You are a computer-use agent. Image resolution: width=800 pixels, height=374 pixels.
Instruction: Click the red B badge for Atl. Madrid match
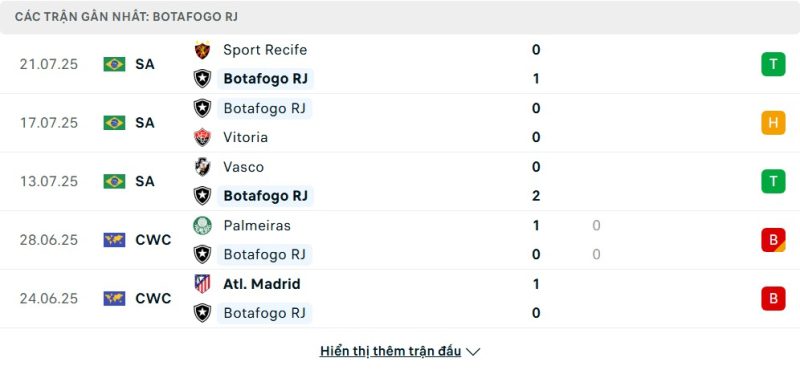click(x=773, y=298)
